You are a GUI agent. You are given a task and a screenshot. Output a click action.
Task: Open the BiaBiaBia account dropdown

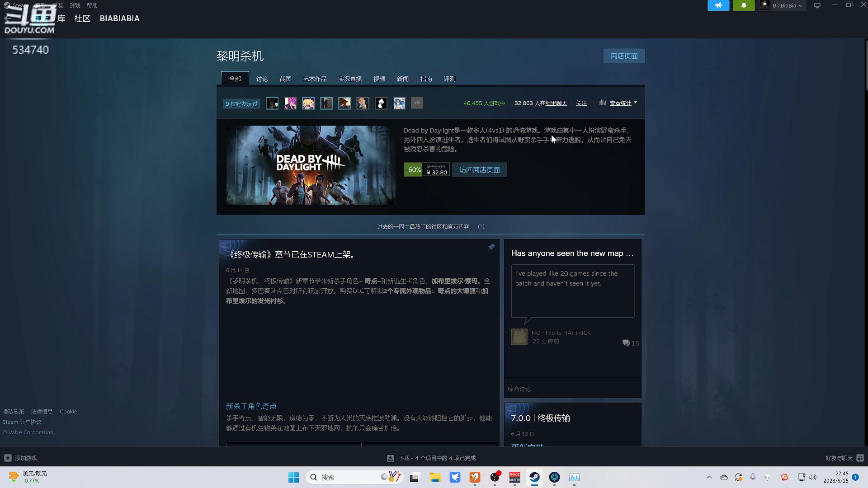(783, 5)
